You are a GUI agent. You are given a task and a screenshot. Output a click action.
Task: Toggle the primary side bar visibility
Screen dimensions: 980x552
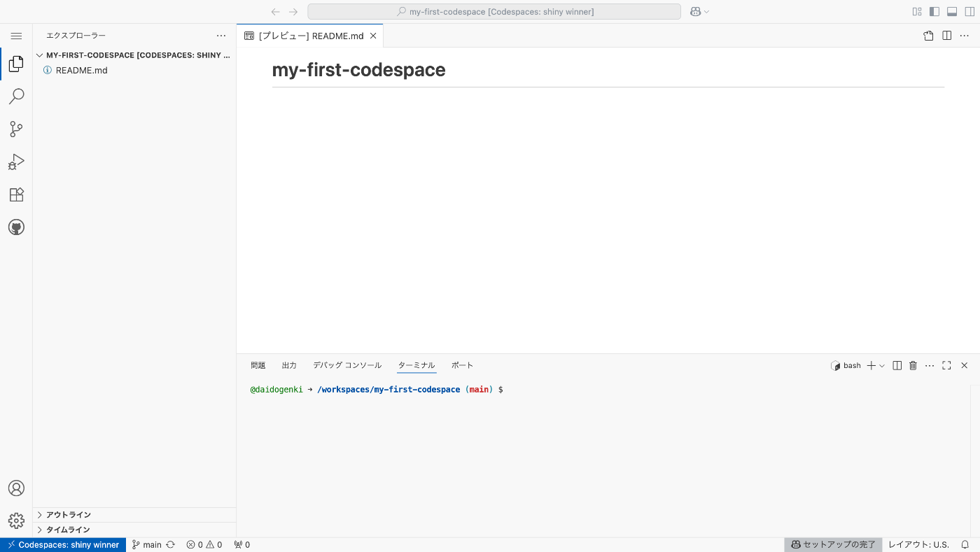[934, 12]
